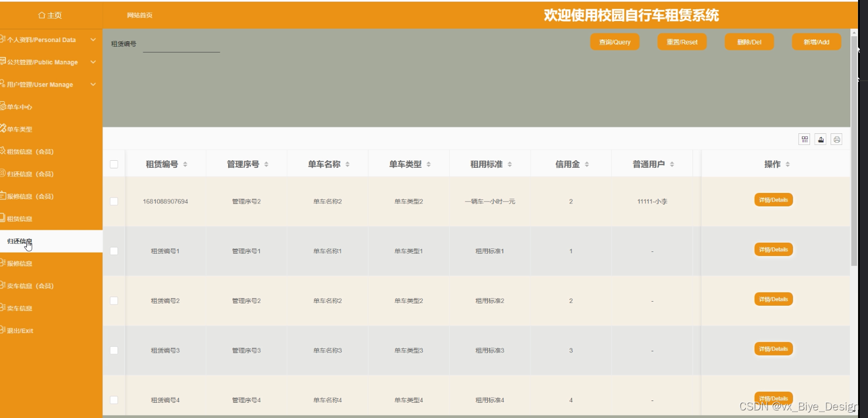Open 租赁信息（会员）in sidebar
The width and height of the screenshot is (868, 418).
click(51, 151)
